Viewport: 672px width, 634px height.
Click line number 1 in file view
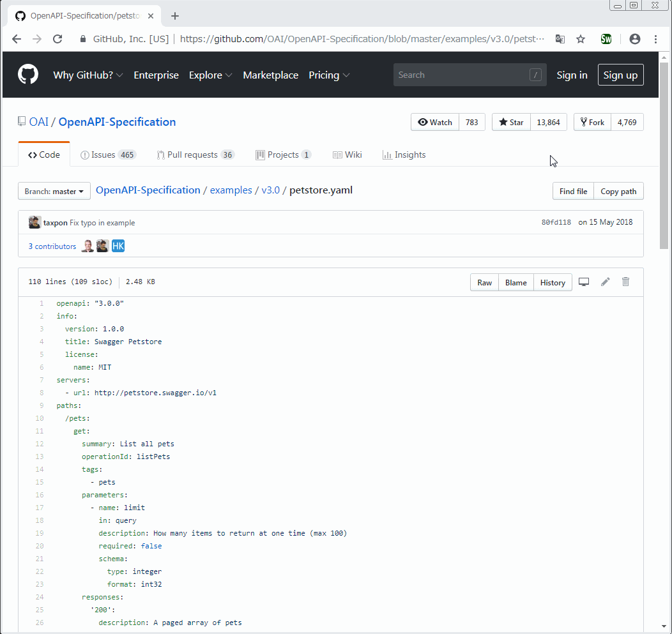tap(42, 303)
